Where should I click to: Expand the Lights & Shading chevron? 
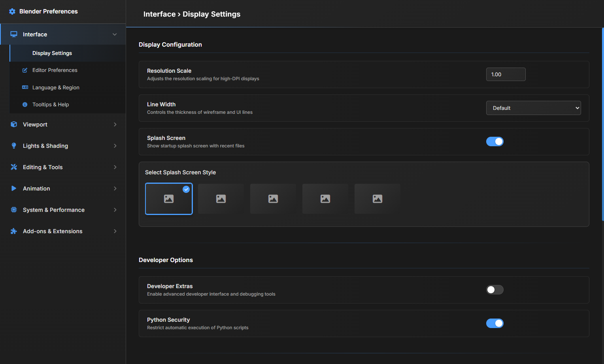(x=115, y=146)
